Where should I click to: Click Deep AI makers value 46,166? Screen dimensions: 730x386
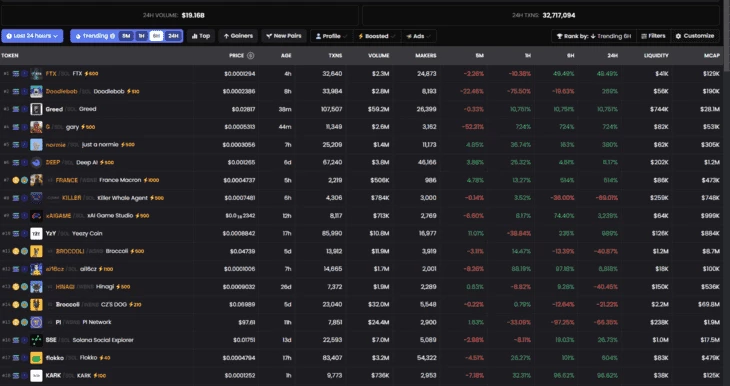click(x=427, y=163)
